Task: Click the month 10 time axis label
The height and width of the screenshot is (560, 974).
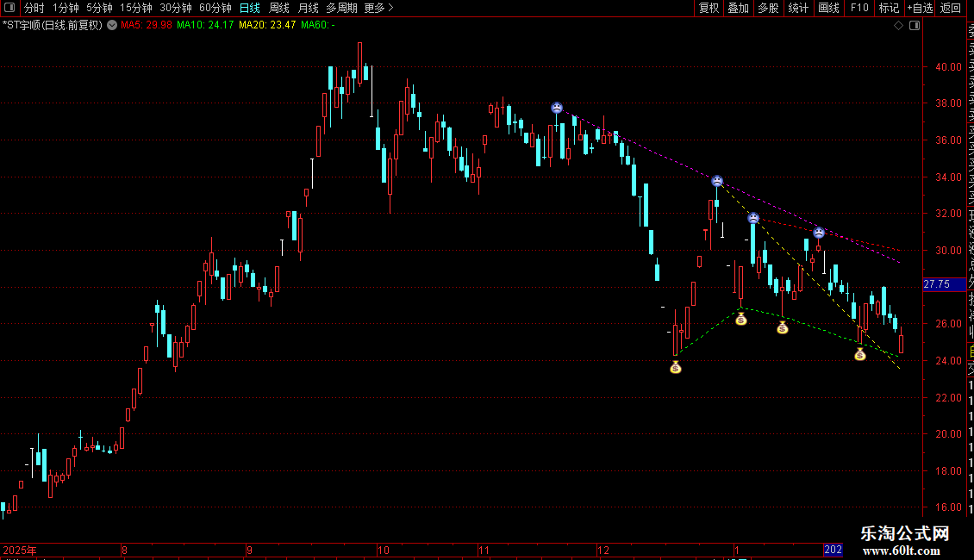Action: point(384,550)
